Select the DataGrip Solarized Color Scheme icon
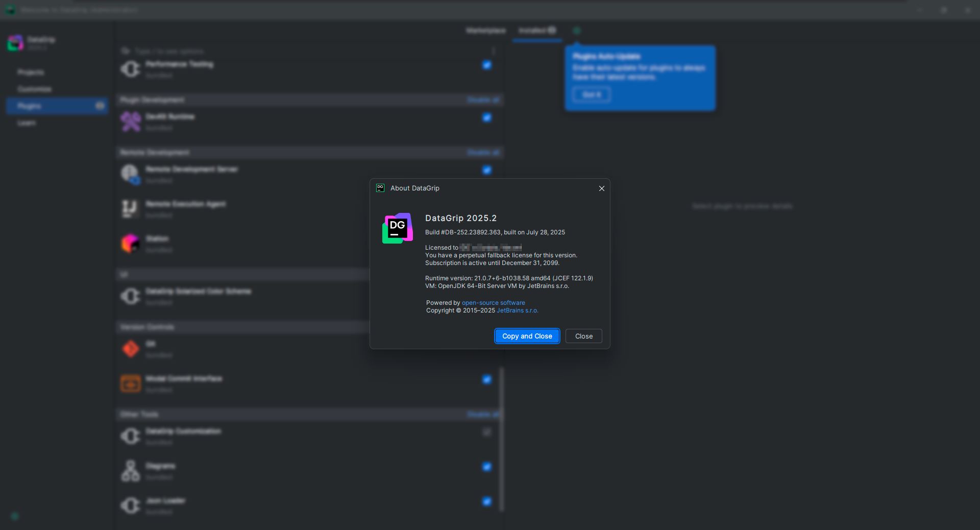The height and width of the screenshot is (530, 980). 131,296
